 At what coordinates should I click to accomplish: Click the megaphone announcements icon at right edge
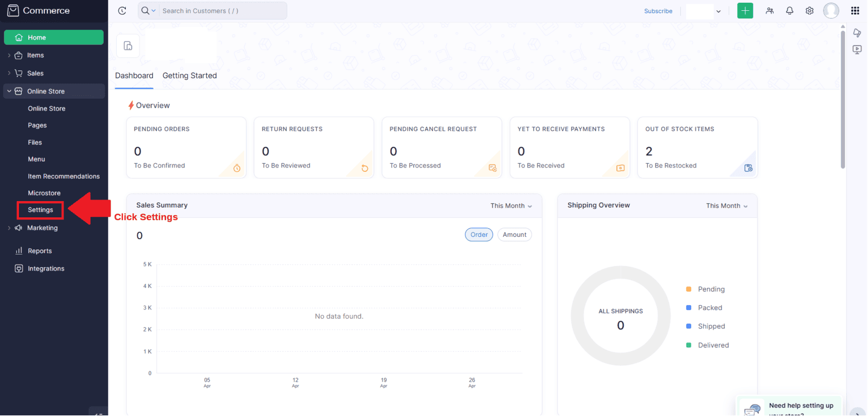[857, 33]
